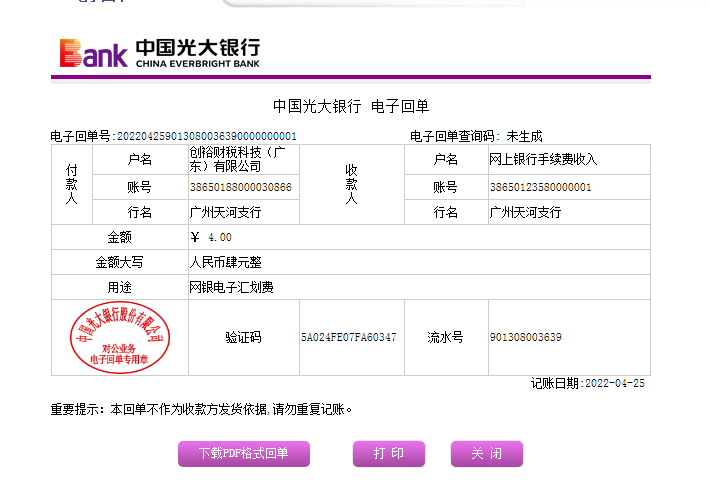Click the 中国光大银行 电子回单 title heading

tap(351, 106)
